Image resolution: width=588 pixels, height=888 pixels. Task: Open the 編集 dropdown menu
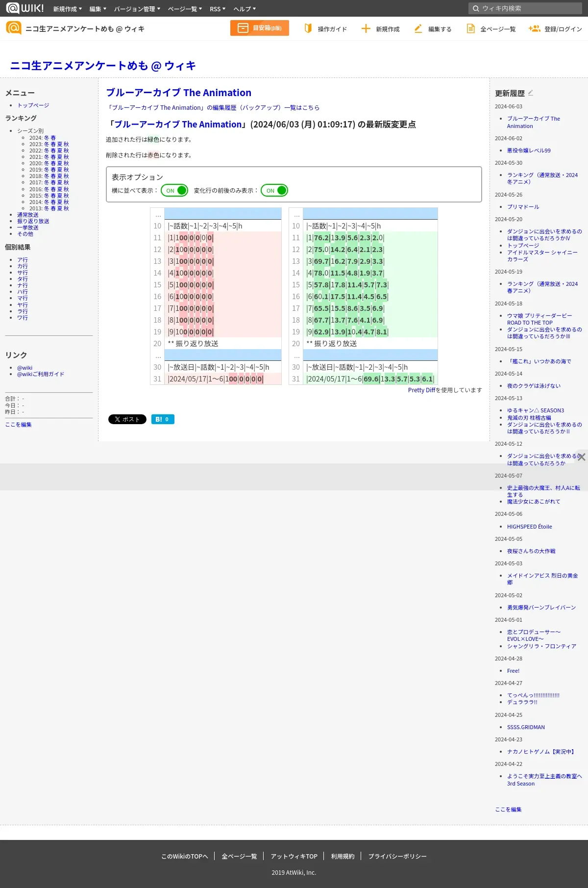[98, 9]
